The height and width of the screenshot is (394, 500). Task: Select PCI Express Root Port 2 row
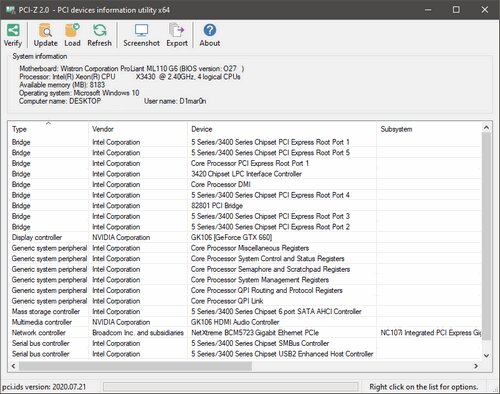pos(245,227)
